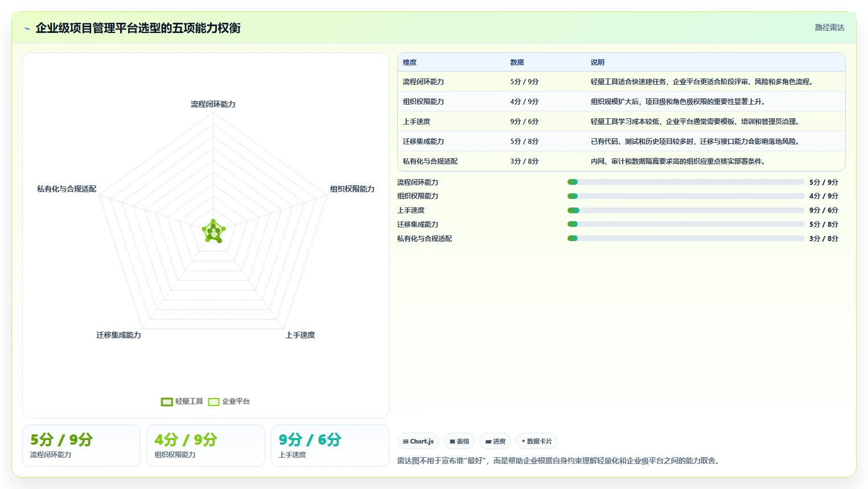The width and height of the screenshot is (868, 489).
Task: Click the 流程闭环能力 radar axis label
Action: tap(213, 104)
